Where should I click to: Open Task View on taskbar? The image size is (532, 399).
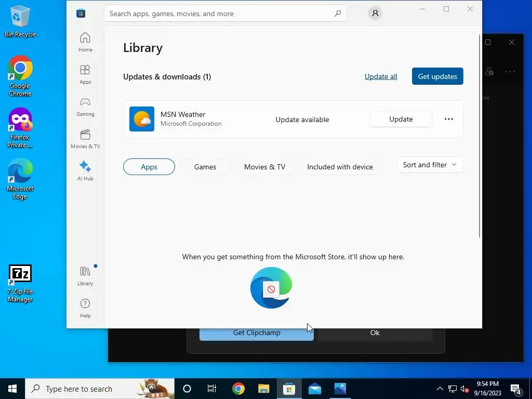(212, 389)
